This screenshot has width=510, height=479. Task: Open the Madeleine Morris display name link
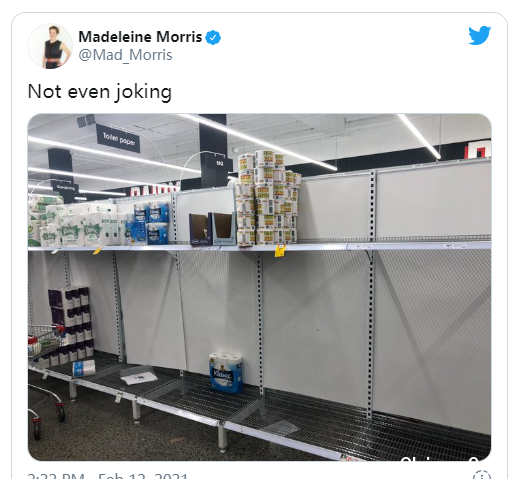pos(140,37)
